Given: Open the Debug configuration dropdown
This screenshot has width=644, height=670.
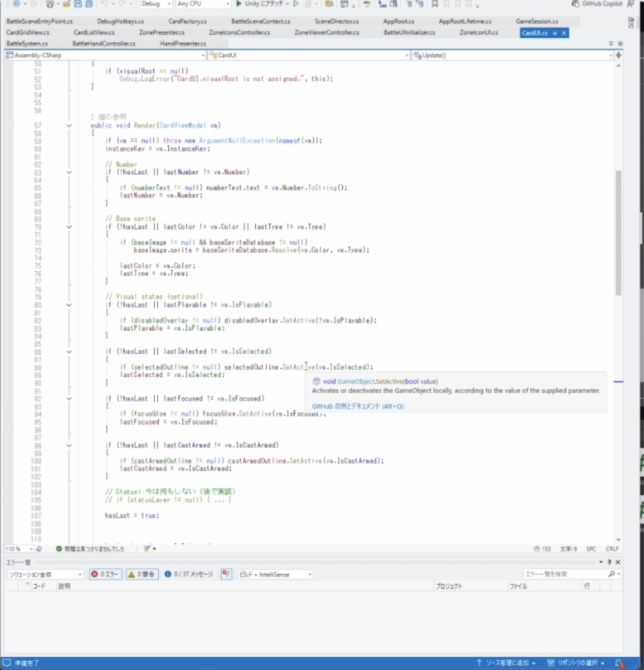Looking at the screenshot, I should pyautogui.click(x=156, y=4).
